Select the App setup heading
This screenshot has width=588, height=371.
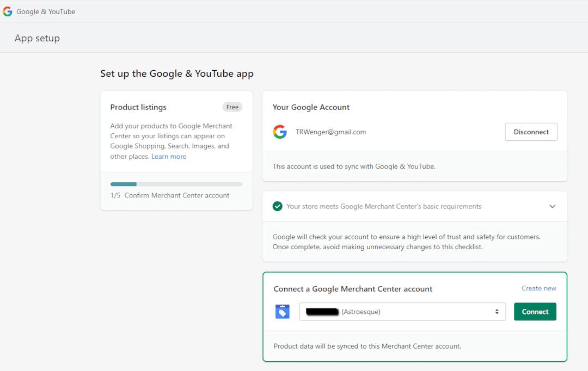[37, 38]
